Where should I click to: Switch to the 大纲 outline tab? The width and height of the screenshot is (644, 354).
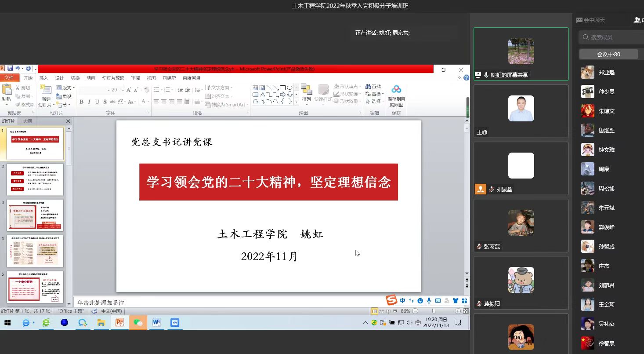(x=27, y=121)
